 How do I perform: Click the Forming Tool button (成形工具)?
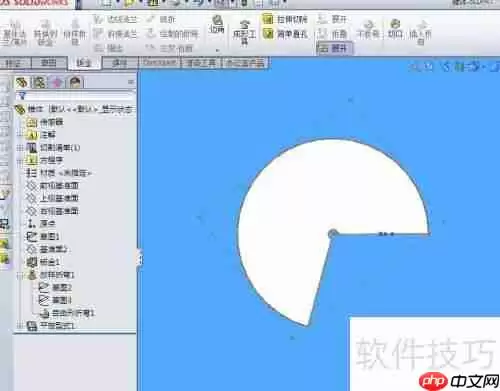(244, 32)
